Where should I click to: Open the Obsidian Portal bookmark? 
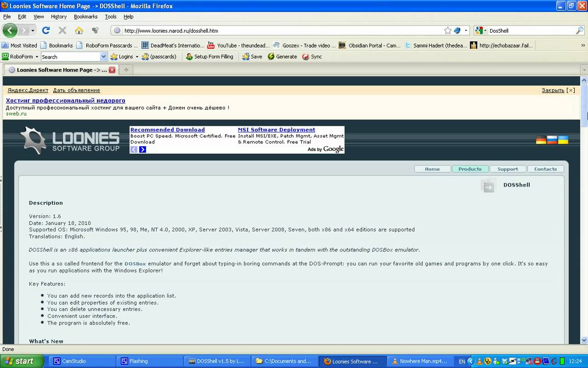pyautogui.click(x=370, y=45)
